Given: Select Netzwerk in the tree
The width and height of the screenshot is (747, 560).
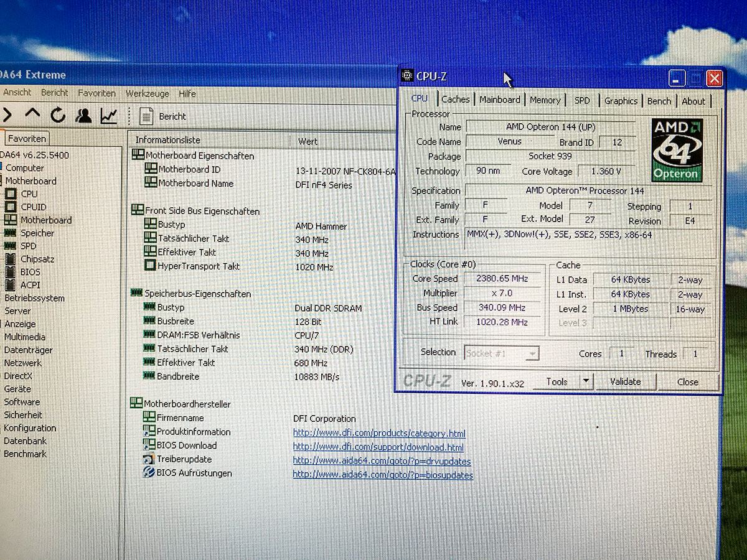Looking at the screenshot, I should click(x=23, y=363).
